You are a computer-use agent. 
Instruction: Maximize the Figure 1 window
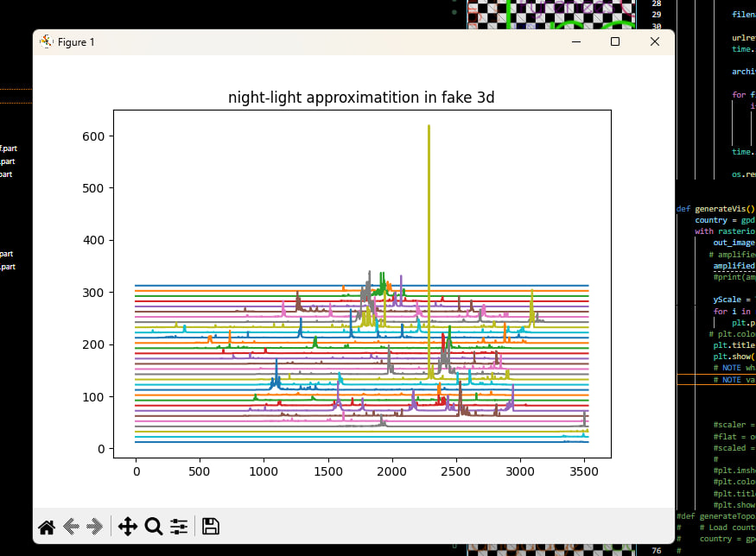[615, 41]
